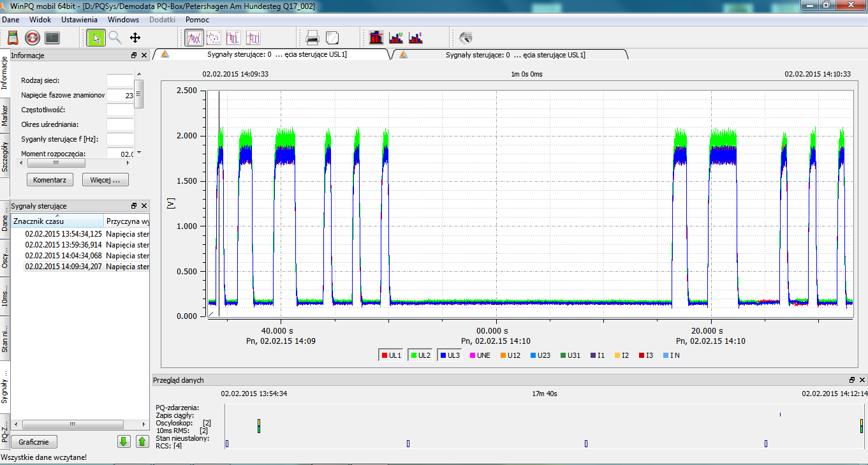Toggle UL1 curve in legend
Viewport: 868px width, 465px height.
point(390,355)
